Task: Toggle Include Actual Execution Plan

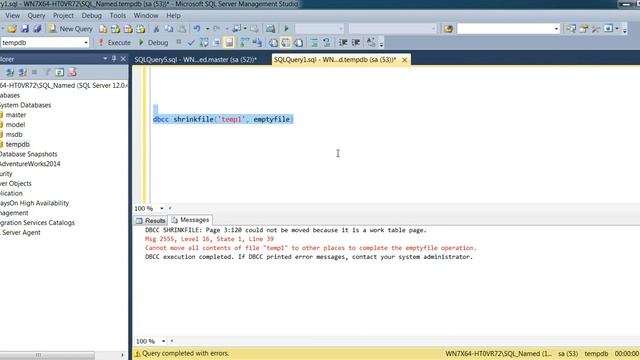Action: coord(244,42)
